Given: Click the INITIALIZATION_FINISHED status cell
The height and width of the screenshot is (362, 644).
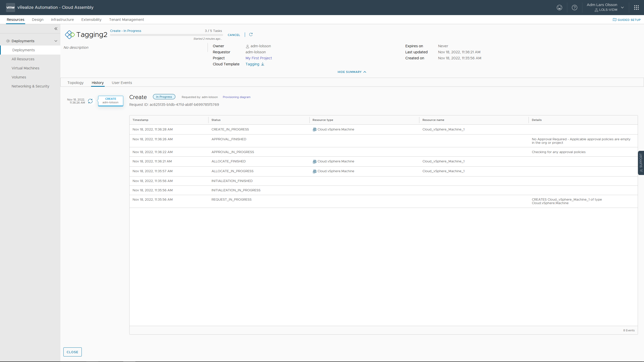Looking at the screenshot, I should click(232, 181).
